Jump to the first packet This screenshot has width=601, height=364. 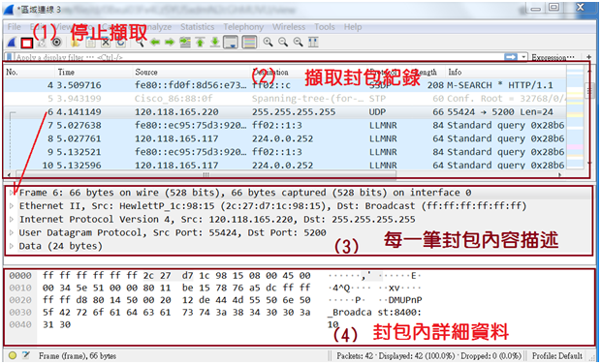coord(200,43)
